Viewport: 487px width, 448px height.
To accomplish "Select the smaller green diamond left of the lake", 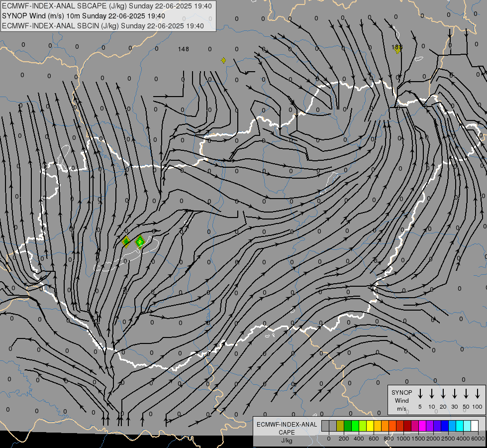I will [x=126, y=241].
